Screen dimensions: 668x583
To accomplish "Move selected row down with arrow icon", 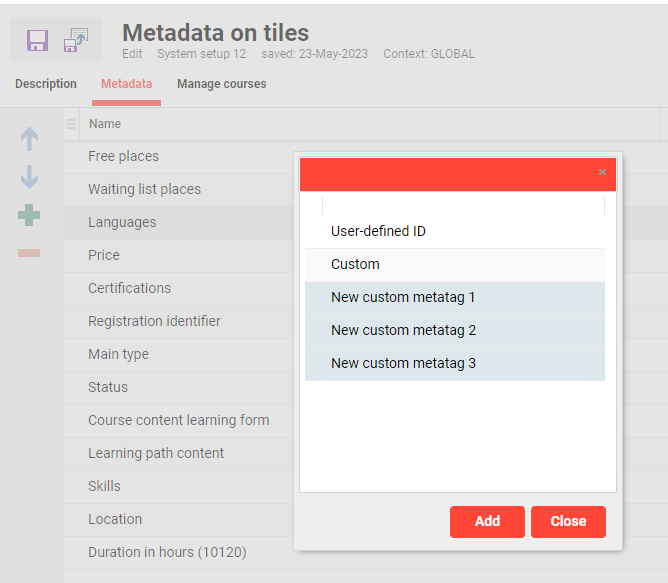I will pos(29,178).
